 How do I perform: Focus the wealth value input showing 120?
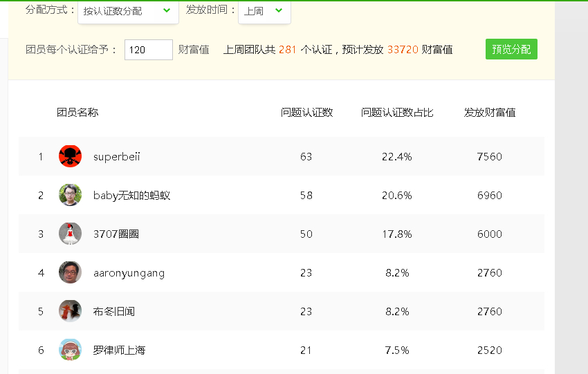click(x=149, y=50)
